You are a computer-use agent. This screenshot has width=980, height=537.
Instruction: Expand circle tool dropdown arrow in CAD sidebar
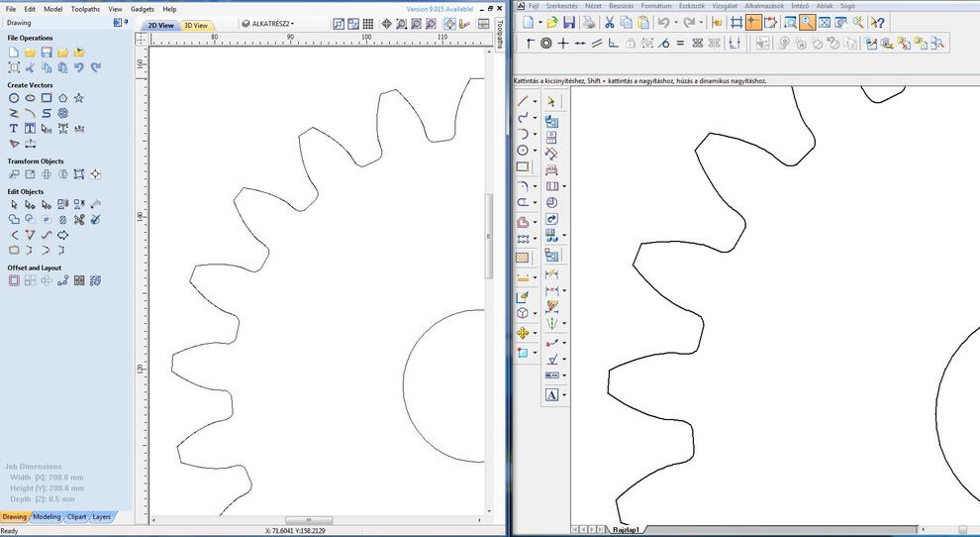pos(535,151)
